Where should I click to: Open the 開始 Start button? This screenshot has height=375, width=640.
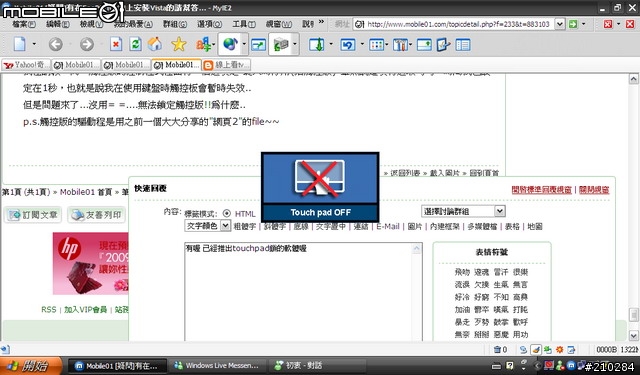31,366
